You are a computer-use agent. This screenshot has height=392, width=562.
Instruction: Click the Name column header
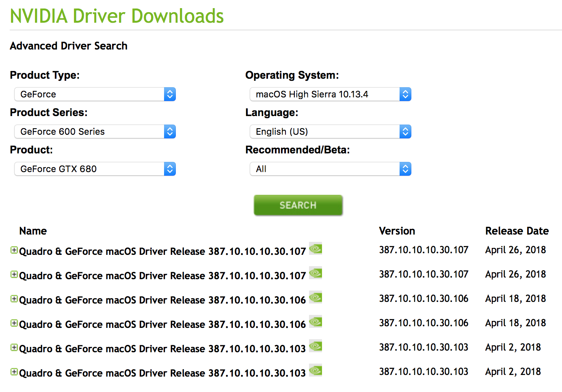[x=33, y=231]
